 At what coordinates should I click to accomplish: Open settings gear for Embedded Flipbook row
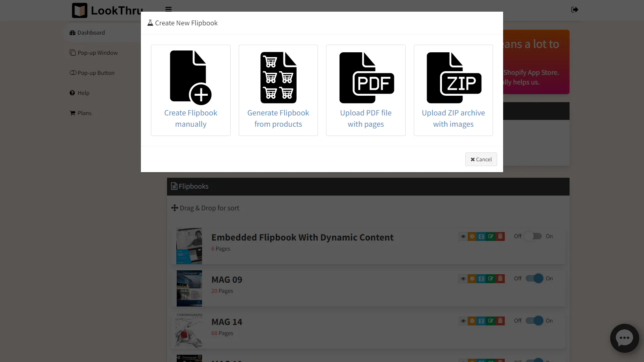coord(472,237)
